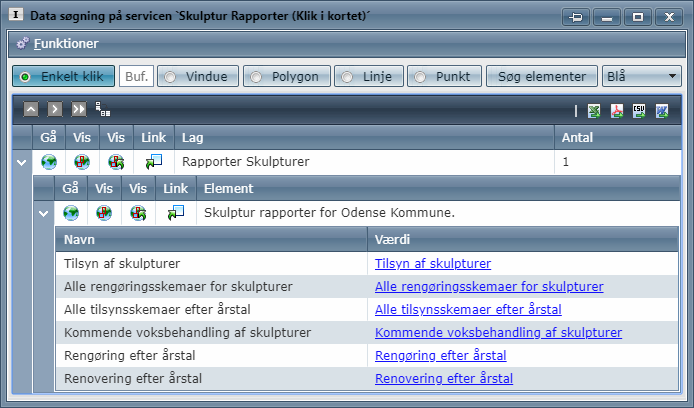Enable the Punkt selection option

coord(445,76)
